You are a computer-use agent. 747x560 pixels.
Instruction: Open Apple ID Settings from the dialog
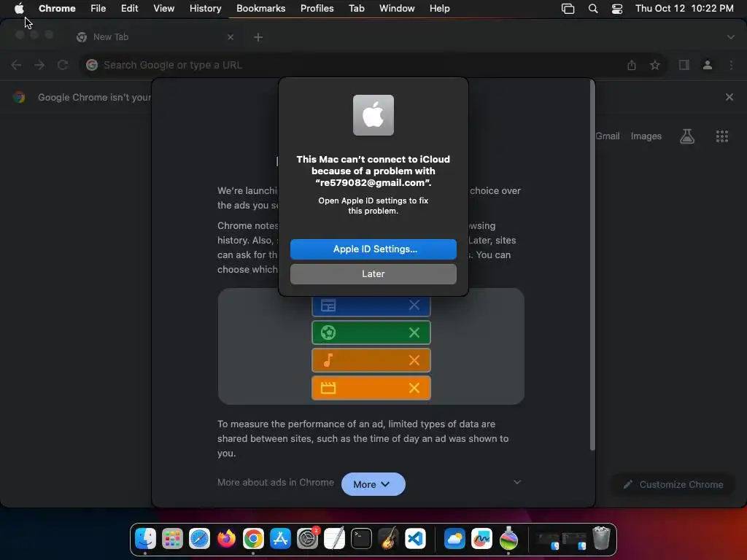coord(373,249)
